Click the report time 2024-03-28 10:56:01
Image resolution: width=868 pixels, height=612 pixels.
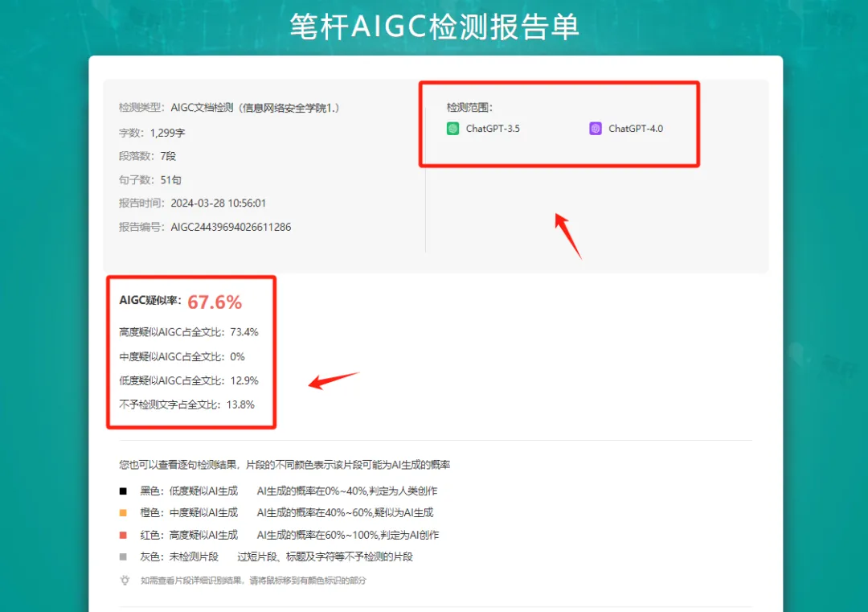tap(218, 203)
